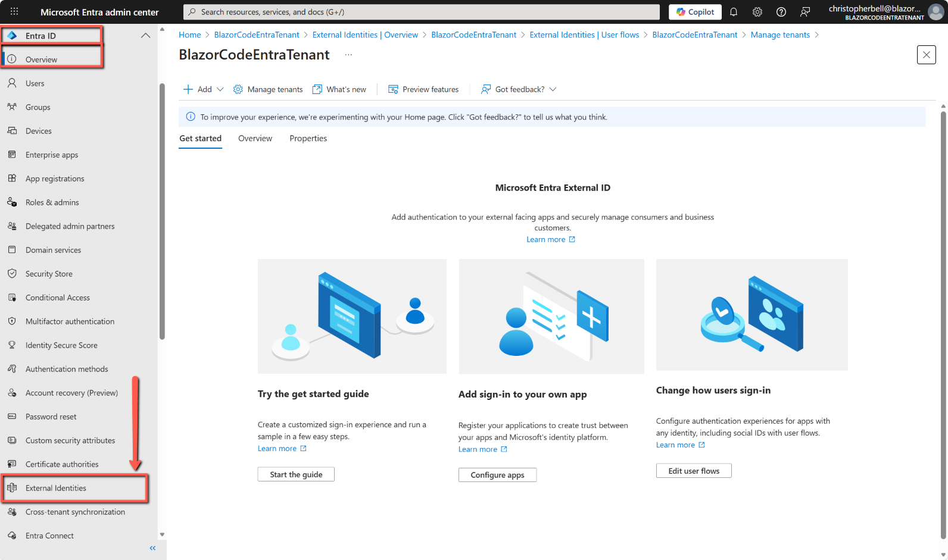Image resolution: width=948 pixels, height=560 pixels.
Task: Click Manage tenants in the toolbar
Action: pos(268,89)
